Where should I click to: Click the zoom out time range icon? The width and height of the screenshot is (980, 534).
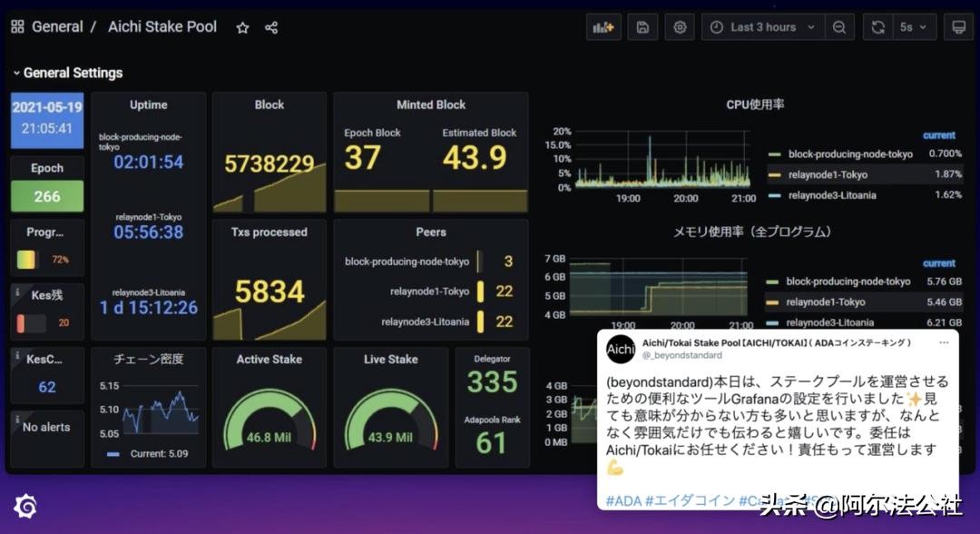pyautogui.click(x=839, y=27)
